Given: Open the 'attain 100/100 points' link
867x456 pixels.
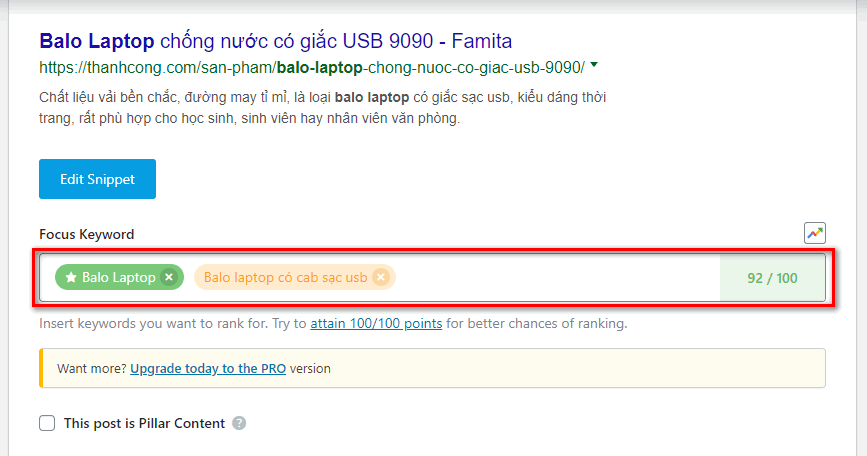Looking at the screenshot, I should click(376, 324).
